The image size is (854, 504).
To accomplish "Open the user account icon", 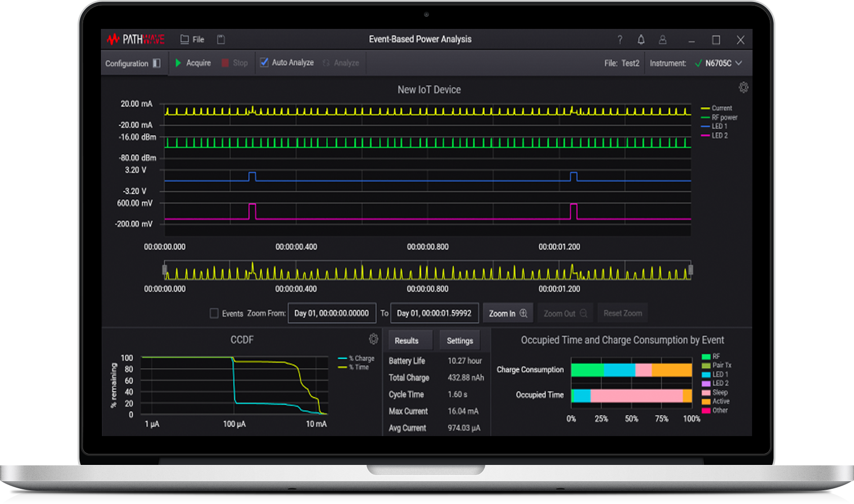I will click(662, 40).
